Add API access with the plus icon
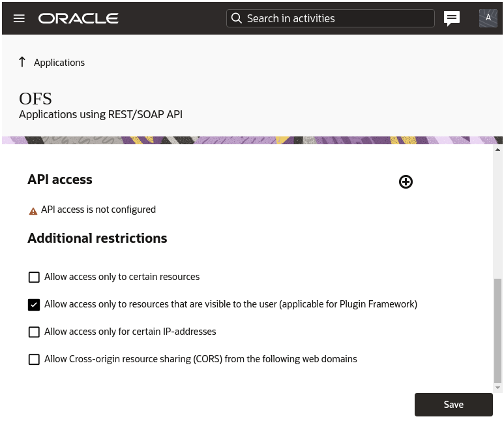Image resolution: width=504 pixels, height=421 pixels. tap(406, 182)
